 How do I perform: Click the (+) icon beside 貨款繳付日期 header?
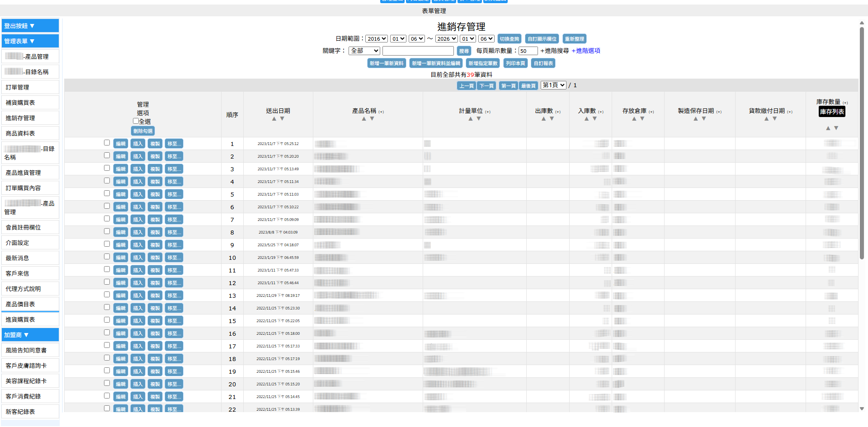click(790, 112)
